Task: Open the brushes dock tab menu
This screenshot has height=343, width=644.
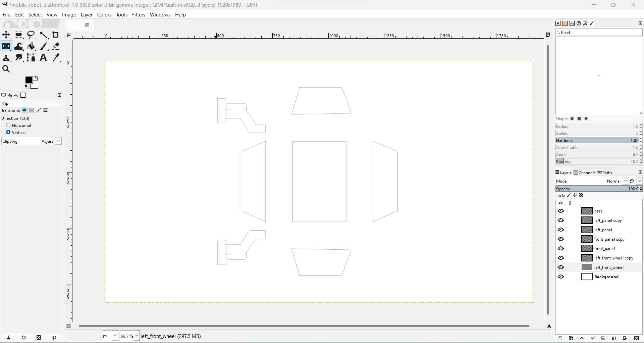Action: pos(640,23)
